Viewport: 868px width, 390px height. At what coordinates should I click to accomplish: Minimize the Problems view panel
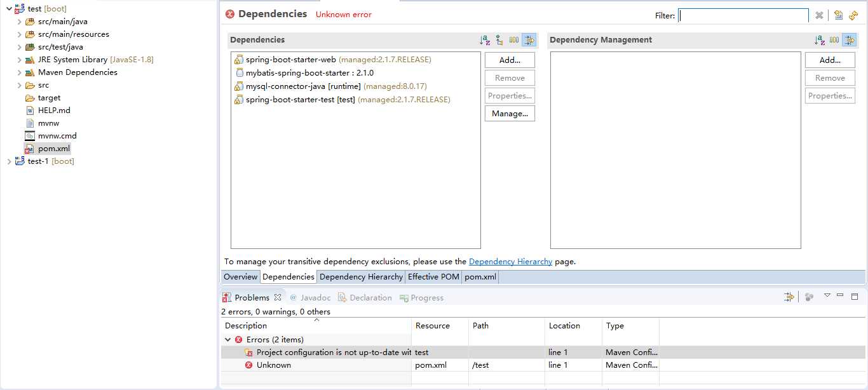[x=840, y=295]
